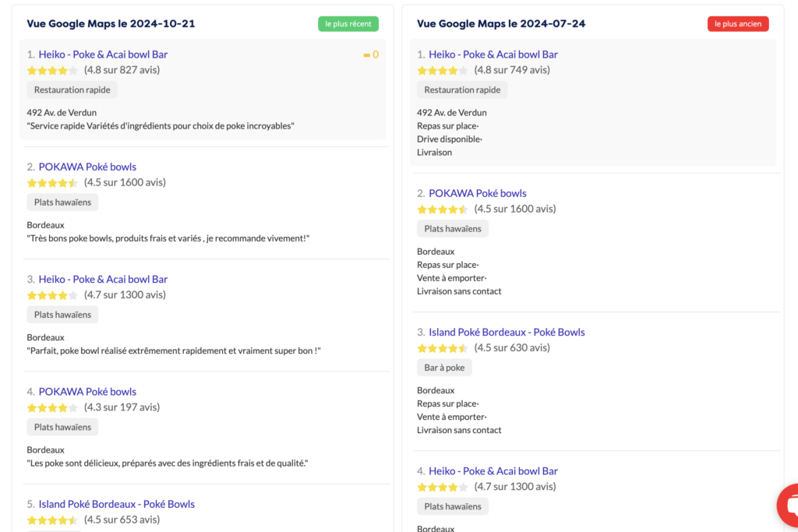The image size is (798, 532).
Task: Click 'Plats hawaïens' tag under Heiko ranked 3
Action: tap(62, 315)
